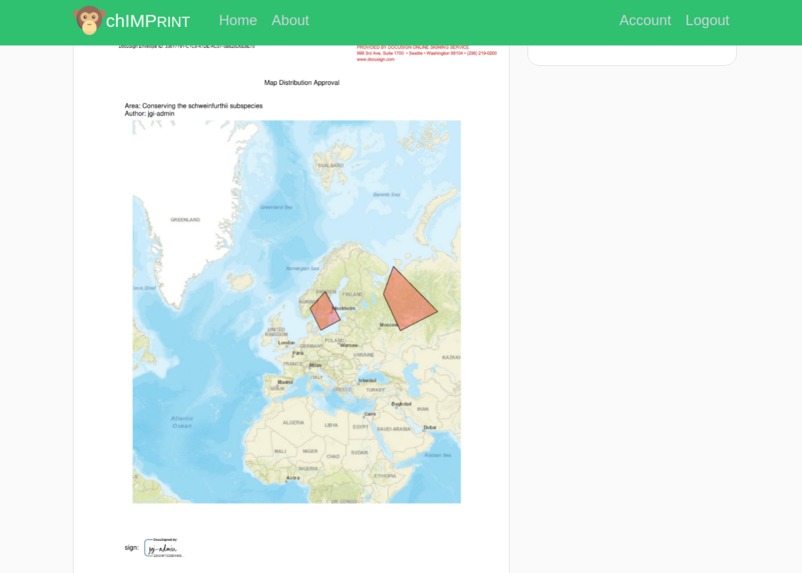Open the About page
This screenshot has height=573, width=802.
tap(290, 20)
